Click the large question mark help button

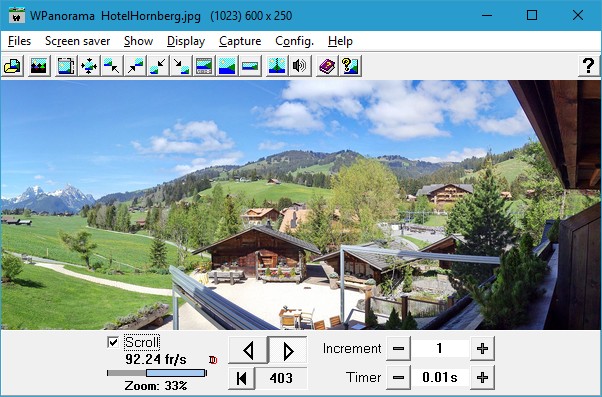[589, 66]
